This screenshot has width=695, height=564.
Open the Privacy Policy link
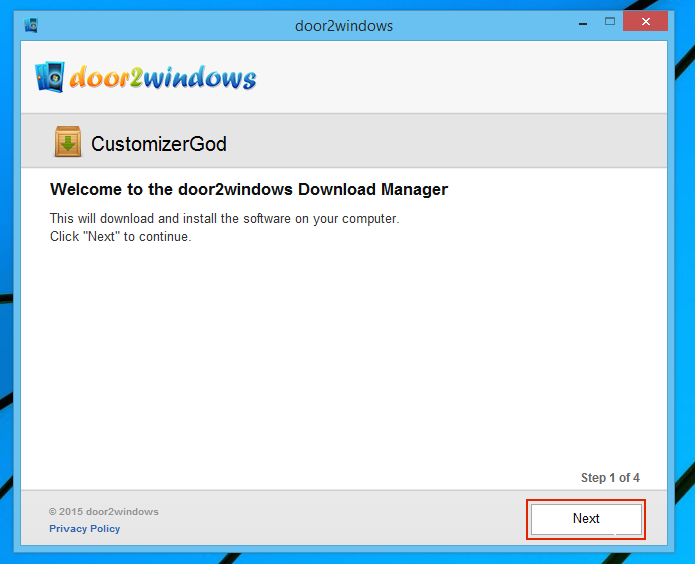85,529
